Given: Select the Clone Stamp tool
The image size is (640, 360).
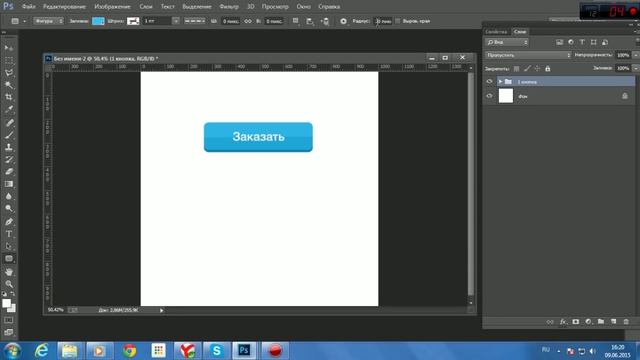Looking at the screenshot, I should 9,147.
